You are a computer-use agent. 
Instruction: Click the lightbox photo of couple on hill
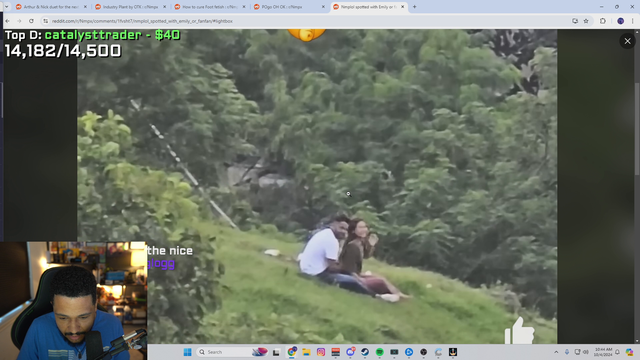pyautogui.click(x=317, y=186)
